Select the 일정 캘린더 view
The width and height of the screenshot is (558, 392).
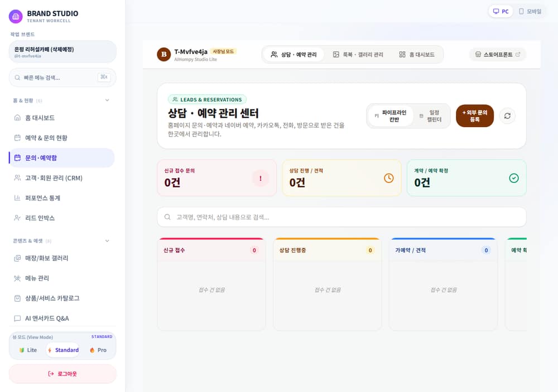tap(431, 116)
